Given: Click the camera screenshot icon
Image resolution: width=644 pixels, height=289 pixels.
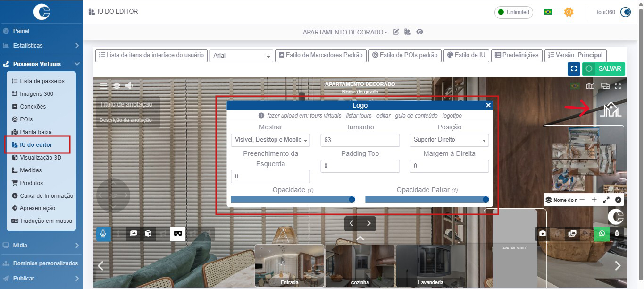Looking at the screenshot, I should pos(543,234).
